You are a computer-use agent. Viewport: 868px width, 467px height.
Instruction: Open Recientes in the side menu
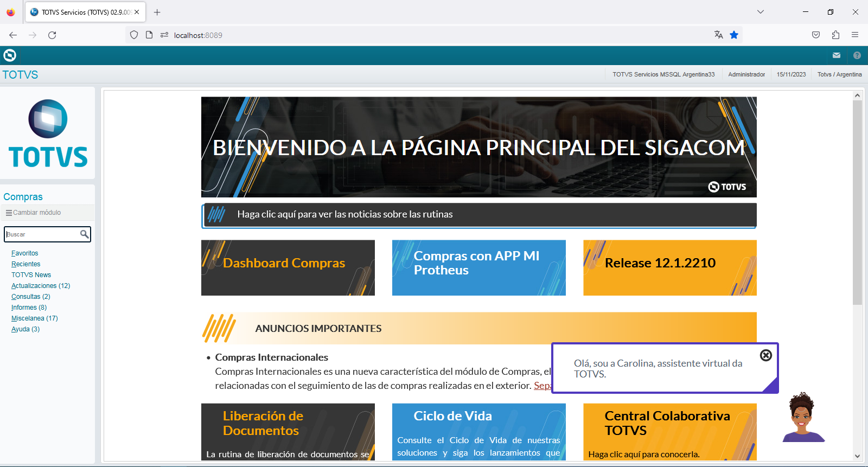(x=25, y=264)
